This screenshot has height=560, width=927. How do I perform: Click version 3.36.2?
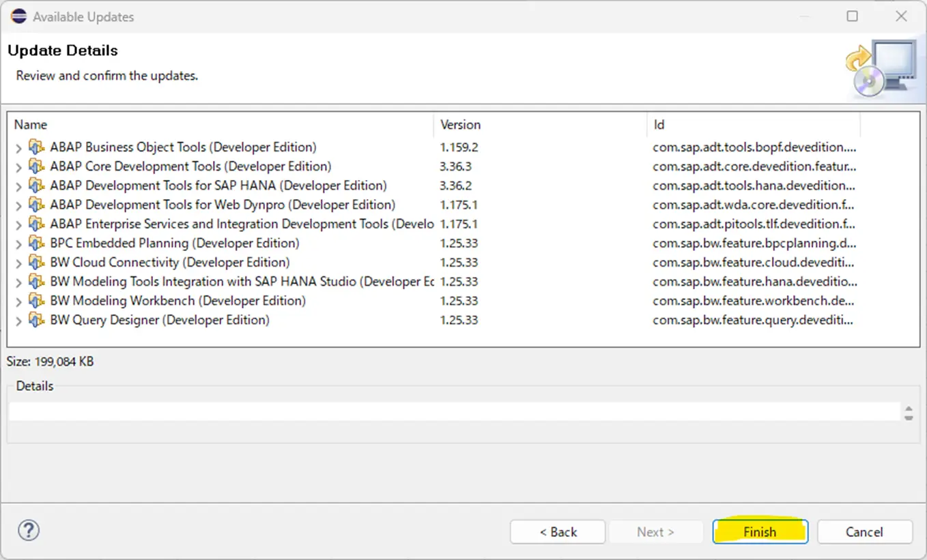(456, 185)
